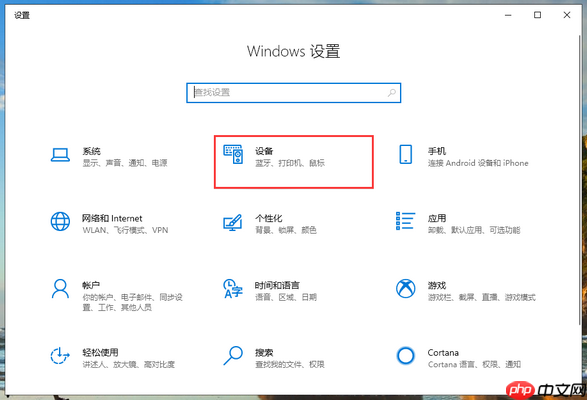Image resolution: width=587 pixels, height=400 pixels.
Task: Click 连接 Android 设备和 iPhone description
Action: [x=478, y=163]
